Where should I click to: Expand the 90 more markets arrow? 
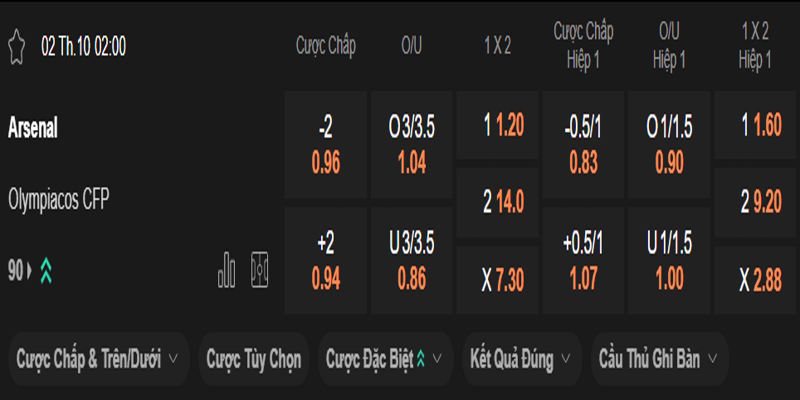(x=30, y=270)
